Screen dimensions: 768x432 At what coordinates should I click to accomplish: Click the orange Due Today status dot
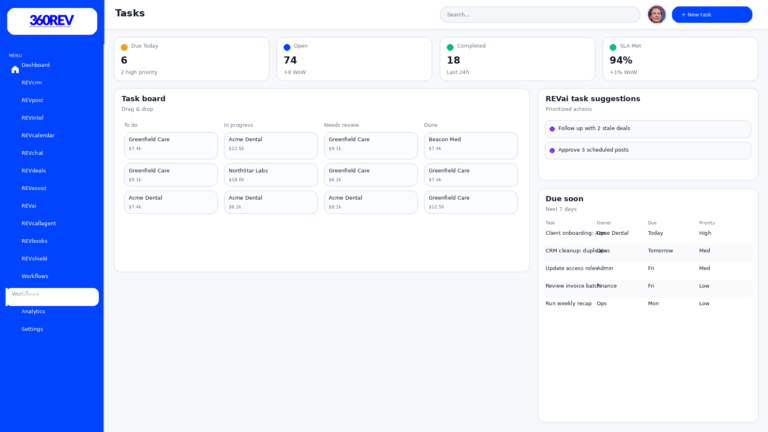124,47
